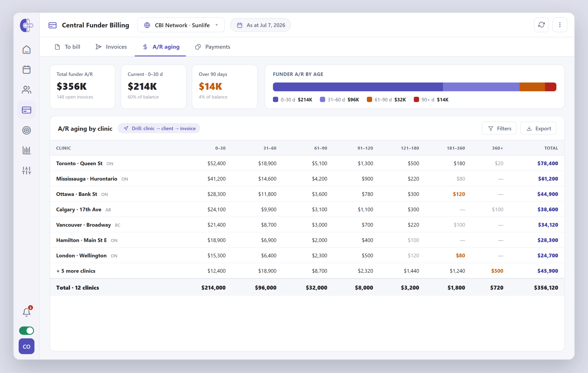Open the Toronto · Queen St row
The width and height of the screenshot is (588, 373).
(x=307, y=163)
